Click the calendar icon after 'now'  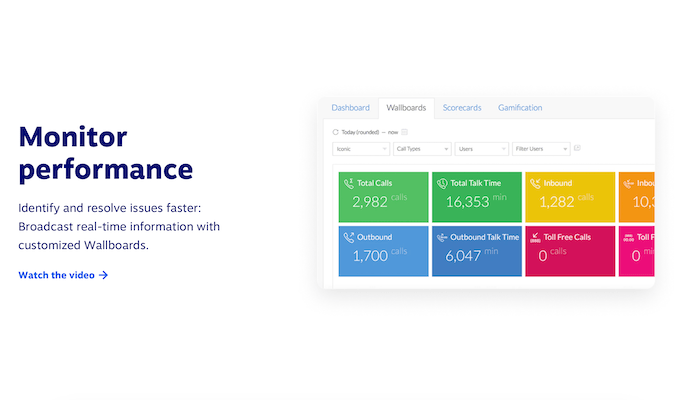pos(405,132)
